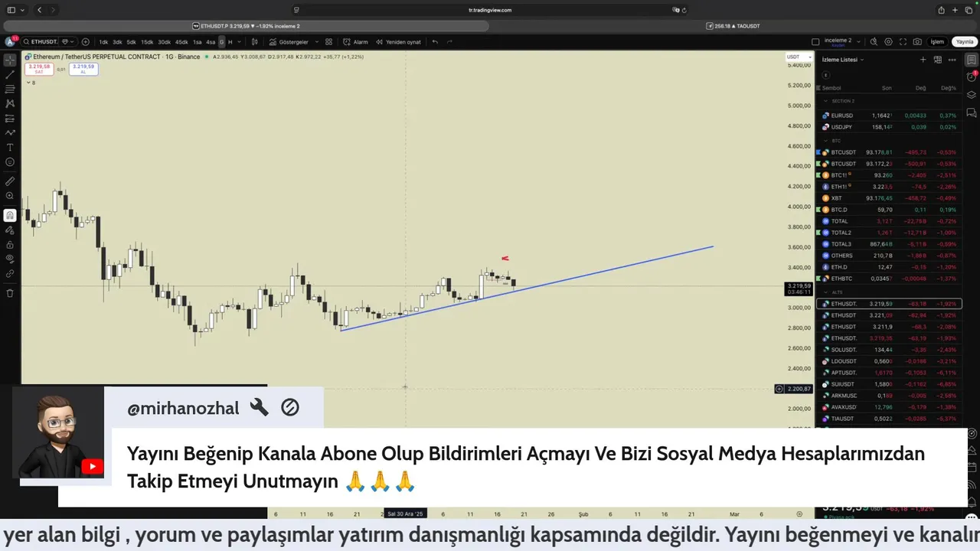Open the Göstergeler indicators menu
Screen dimensions: 980x551
289,42
